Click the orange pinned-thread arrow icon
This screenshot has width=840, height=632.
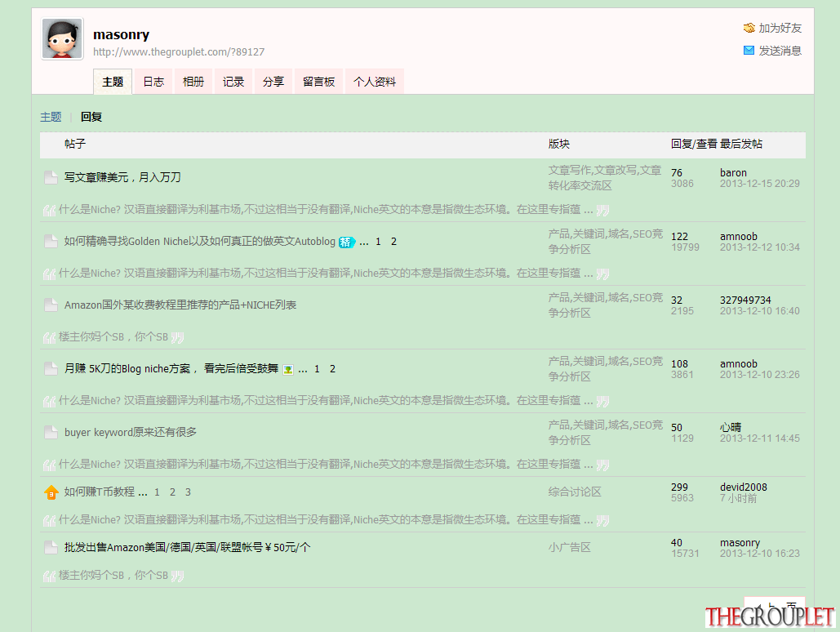click(51, 492)
